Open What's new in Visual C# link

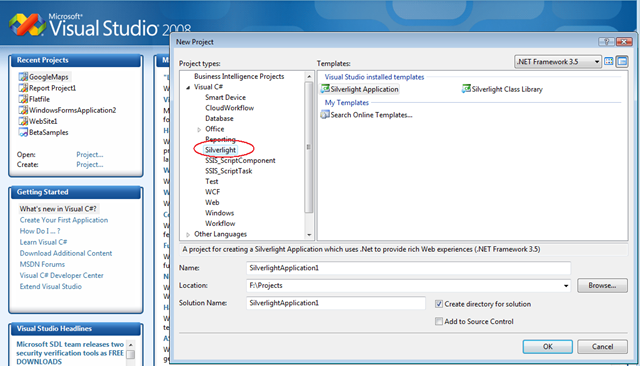58,209
